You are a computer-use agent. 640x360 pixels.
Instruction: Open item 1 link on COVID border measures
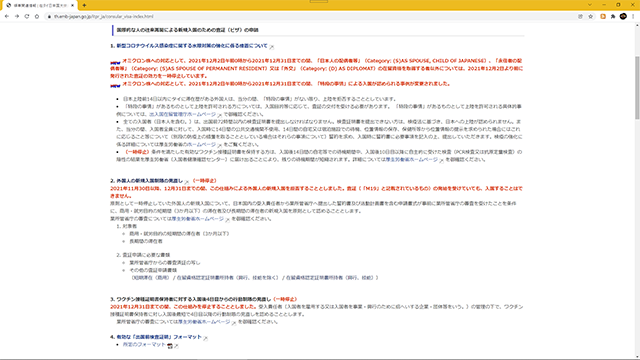[192, 46]
